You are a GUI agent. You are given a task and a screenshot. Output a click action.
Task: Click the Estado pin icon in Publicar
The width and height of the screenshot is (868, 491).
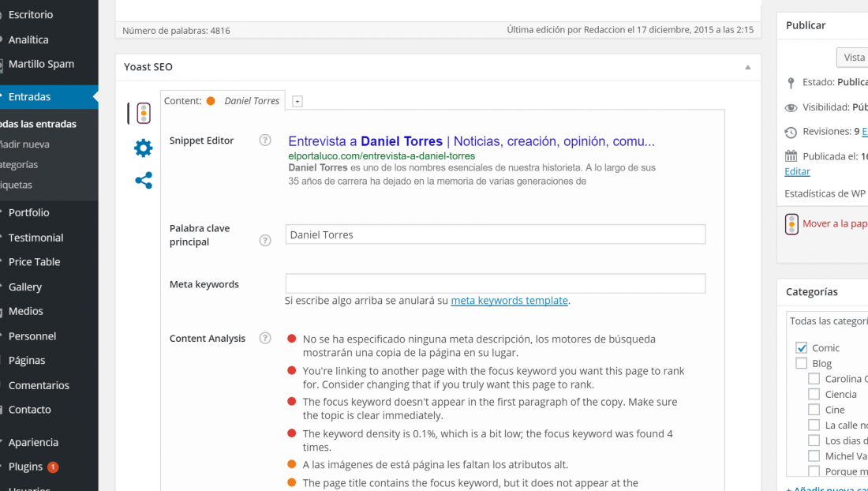pos(791,83)
